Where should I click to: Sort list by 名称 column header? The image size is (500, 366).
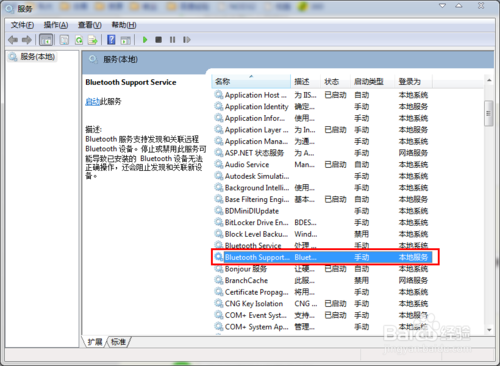pyautogui.click(x=251, y=81)
